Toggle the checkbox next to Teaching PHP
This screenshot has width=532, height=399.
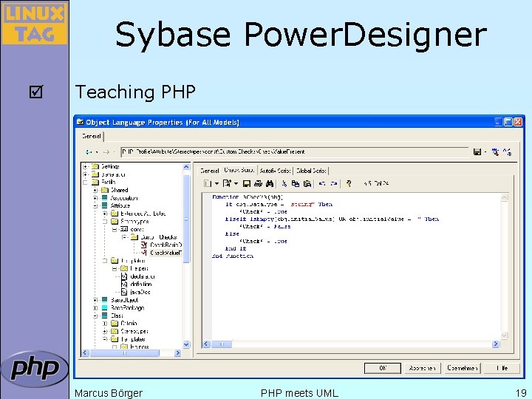[x=36, y=92]
